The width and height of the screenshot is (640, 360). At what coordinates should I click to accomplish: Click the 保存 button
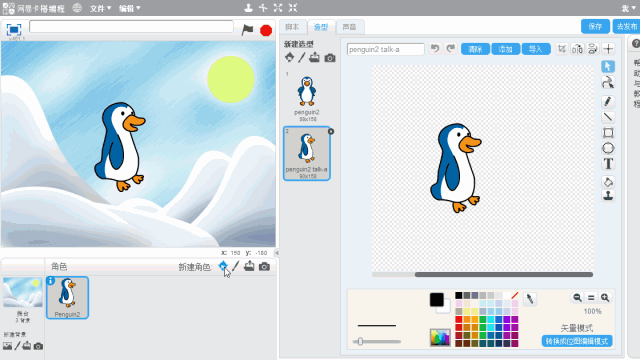point(595,27)
